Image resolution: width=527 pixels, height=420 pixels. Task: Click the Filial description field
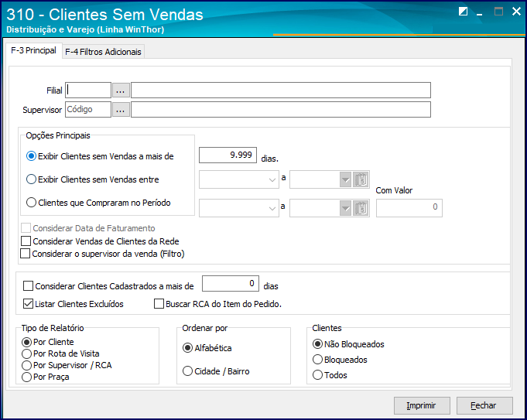coord(281,90)
